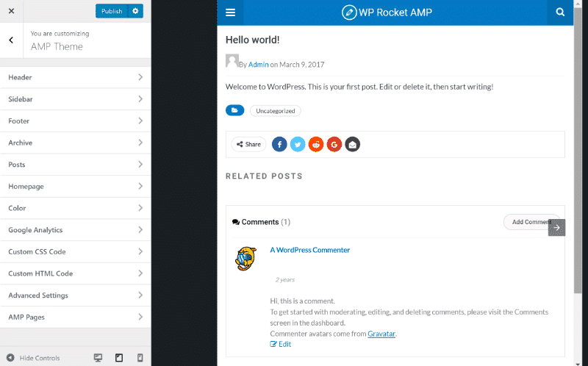Switch to tablet preview mode

pyautogui.click(x=119, y=358)
